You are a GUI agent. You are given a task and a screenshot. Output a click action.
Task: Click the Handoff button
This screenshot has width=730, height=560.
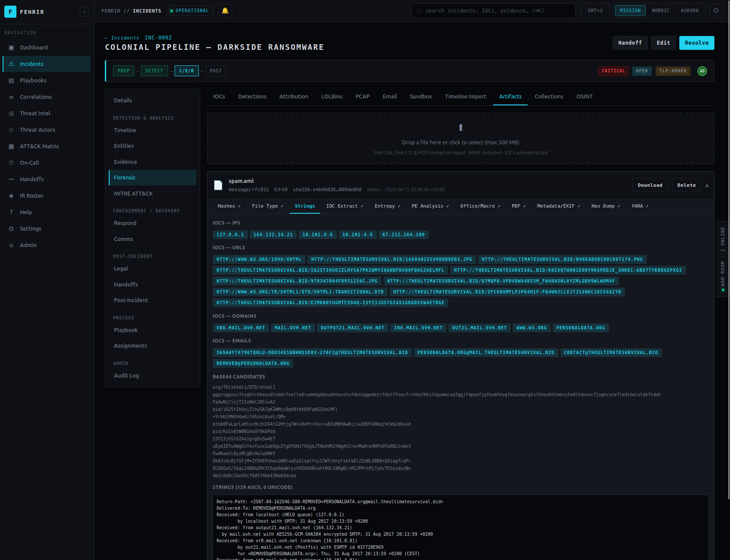630,43
